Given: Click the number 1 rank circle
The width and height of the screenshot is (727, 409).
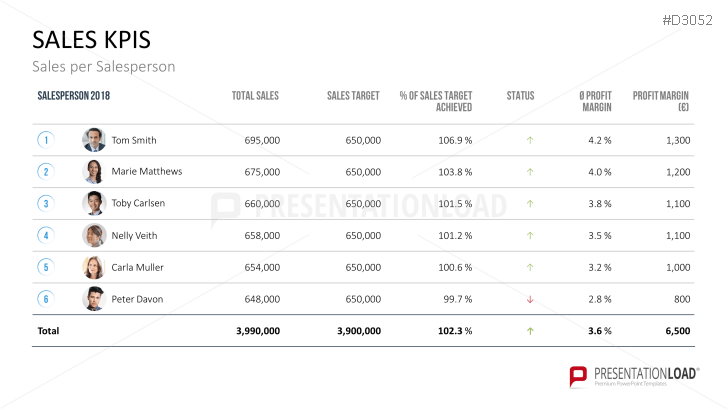Looking at the screenshot, I should [45, 140].
